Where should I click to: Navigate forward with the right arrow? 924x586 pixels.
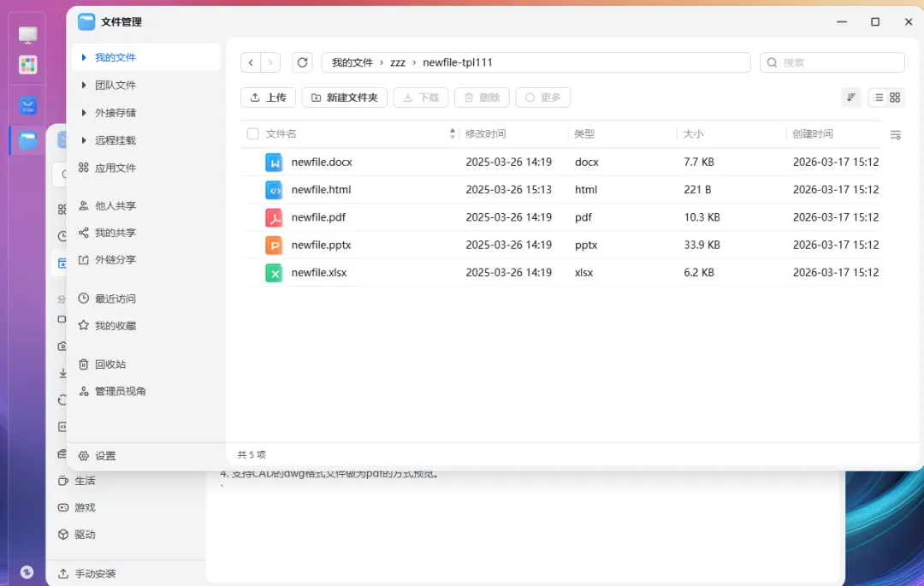[x=269, y=62]
